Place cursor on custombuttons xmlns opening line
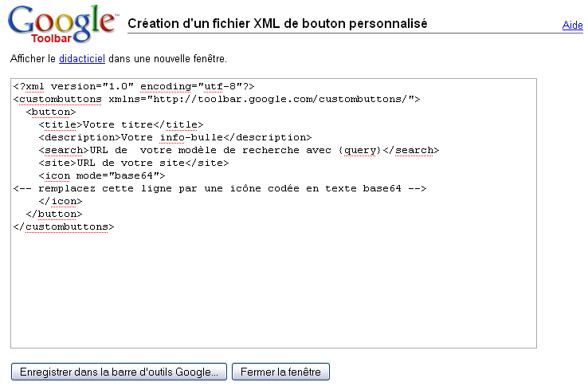This screenshot has height=386, width=588. click(216, 99)
